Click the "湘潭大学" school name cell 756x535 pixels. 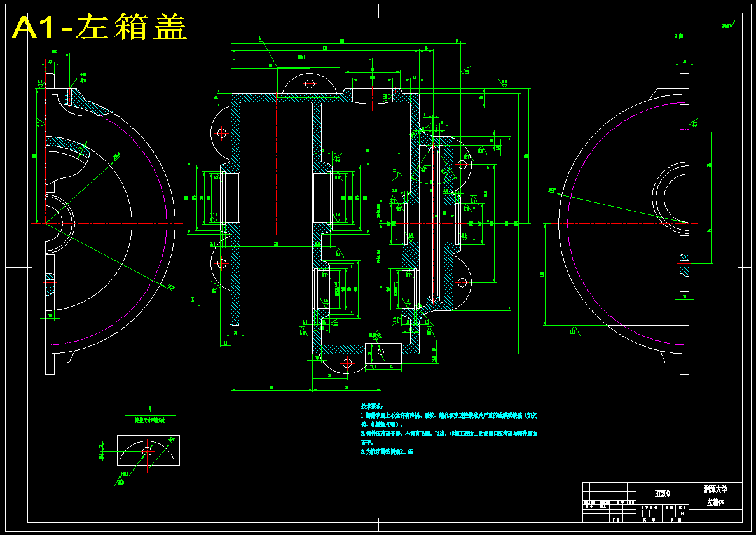(716, 489)
